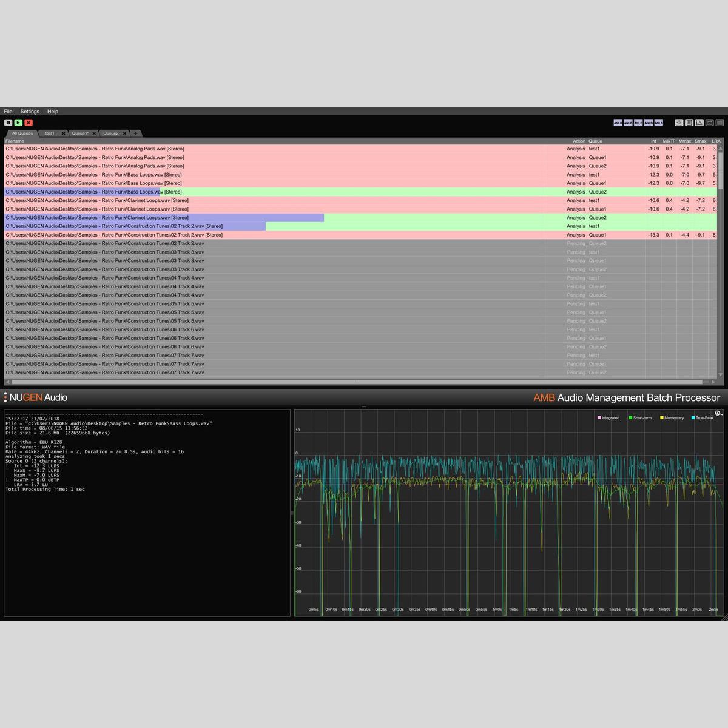Image resolution: width=728 pixels, height=728 pixels.
Task: Click the list scrollbar up arrow
Action: (720, 147)
